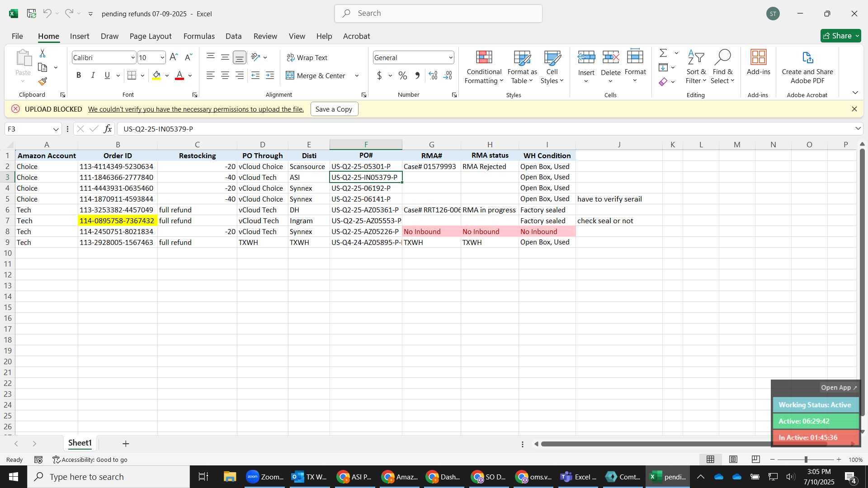Click the Name Box showing F3
Image resolution: width=868 pixels, height=488 pixels.
click(x=33, y=129)
